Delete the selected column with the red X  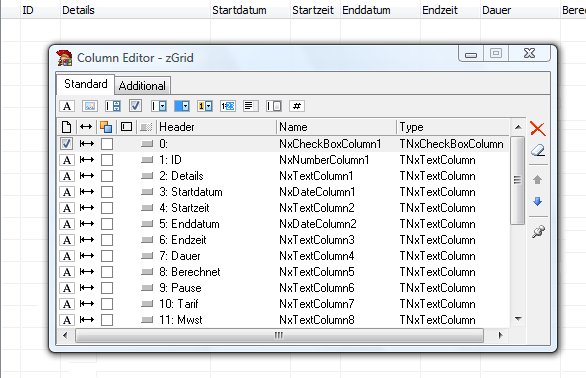click(538, 129)
